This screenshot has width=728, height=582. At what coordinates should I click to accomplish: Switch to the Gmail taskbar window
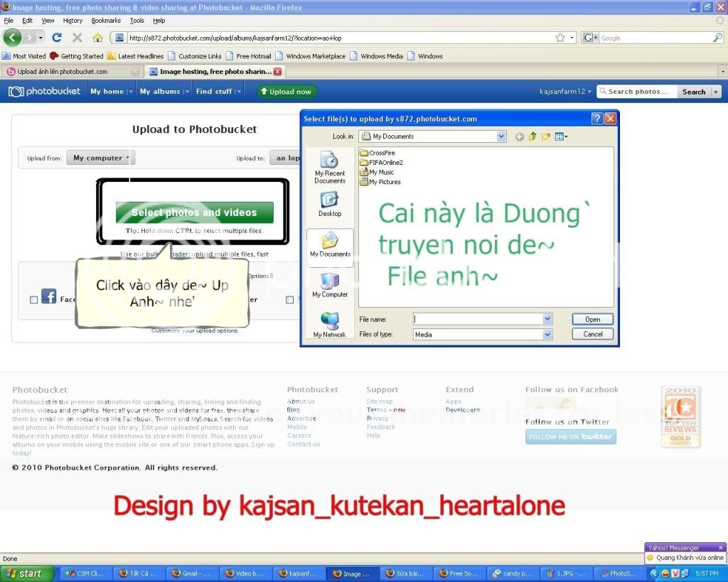tap(191, 573)
